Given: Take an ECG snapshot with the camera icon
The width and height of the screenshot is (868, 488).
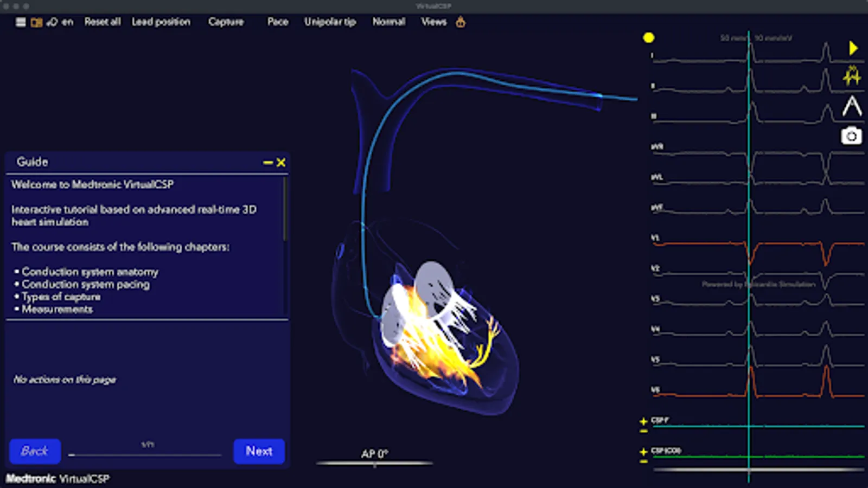Looking at the screenshot, I should click(852, 137).
